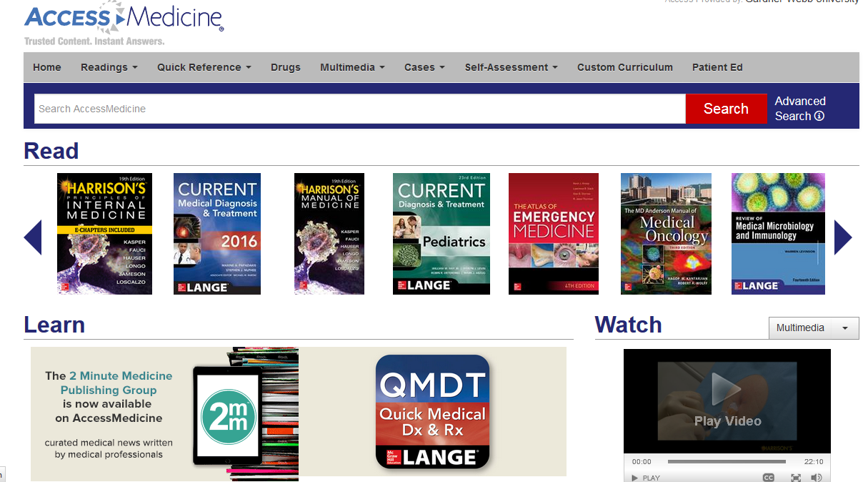Open Multimedia selector beside Watch heading

[x=814, y=328]
